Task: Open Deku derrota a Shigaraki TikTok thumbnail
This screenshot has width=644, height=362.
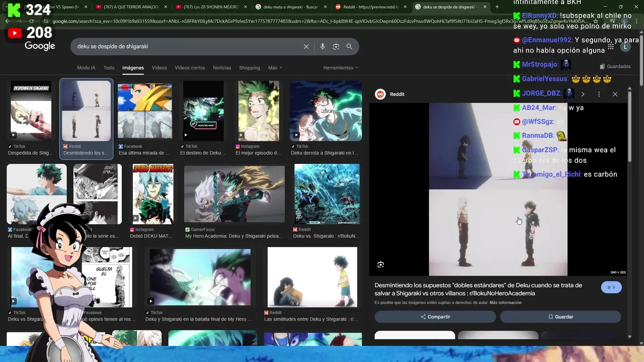Action: coord(326,111)
